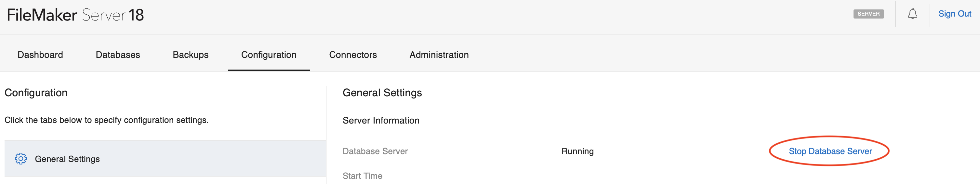Open the Databases tab
Viewport: 980px width, 184px height.
118,55
